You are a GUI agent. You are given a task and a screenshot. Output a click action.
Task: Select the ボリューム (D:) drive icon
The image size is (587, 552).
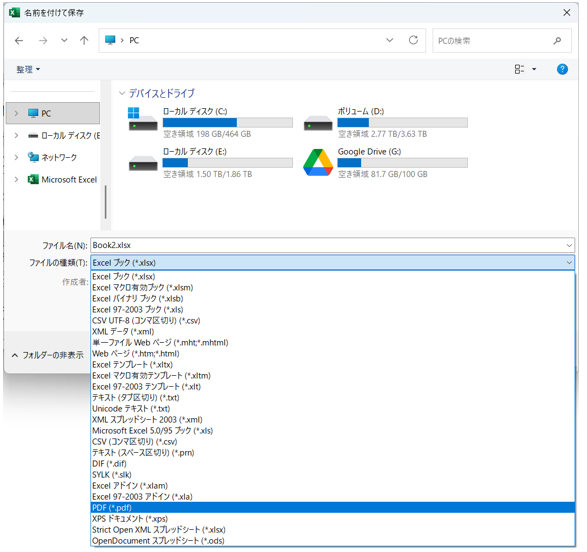[x=318, y=123]
